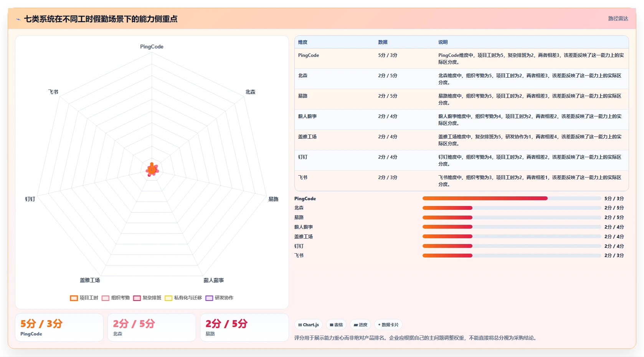Click the 北森 progress bar
Image resolution: width=644 pixels, height=357 pixels.
tap(512, 208)
